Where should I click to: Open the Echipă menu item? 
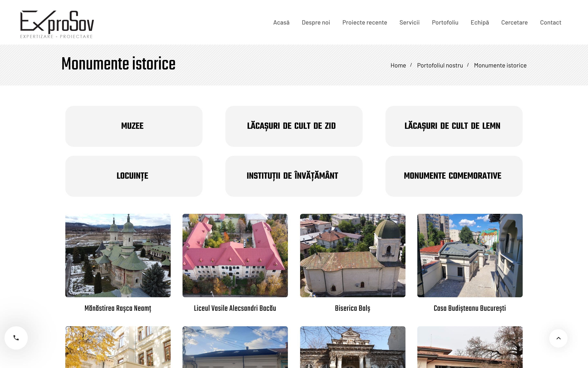(480, 22)
